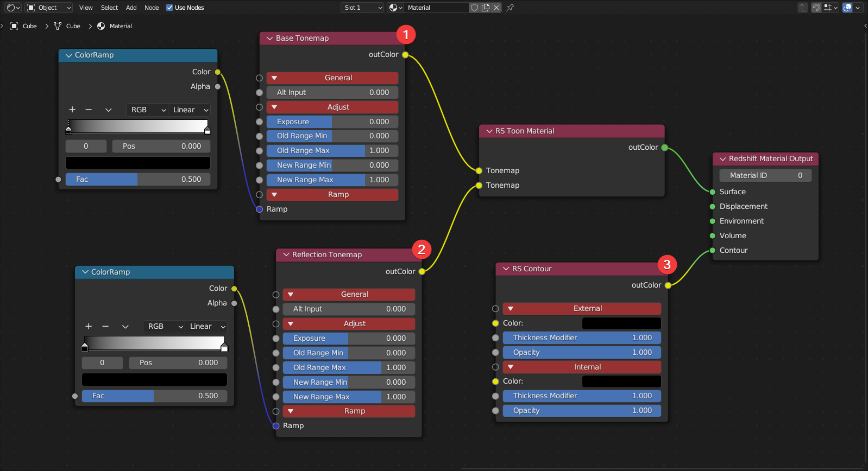The image size is (868, 471).
Task: Remove a color stop in bottom ColorRamp
Action: (105, 326)
